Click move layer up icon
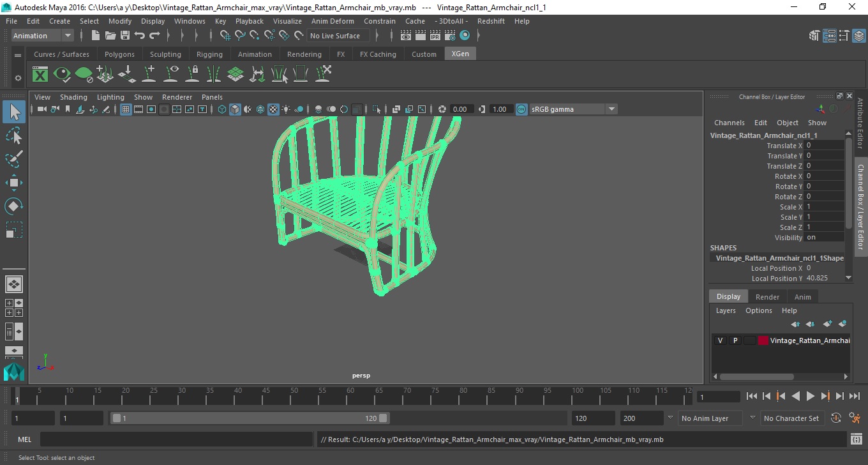This screenshot has height=465, width=868. point(795,324)
